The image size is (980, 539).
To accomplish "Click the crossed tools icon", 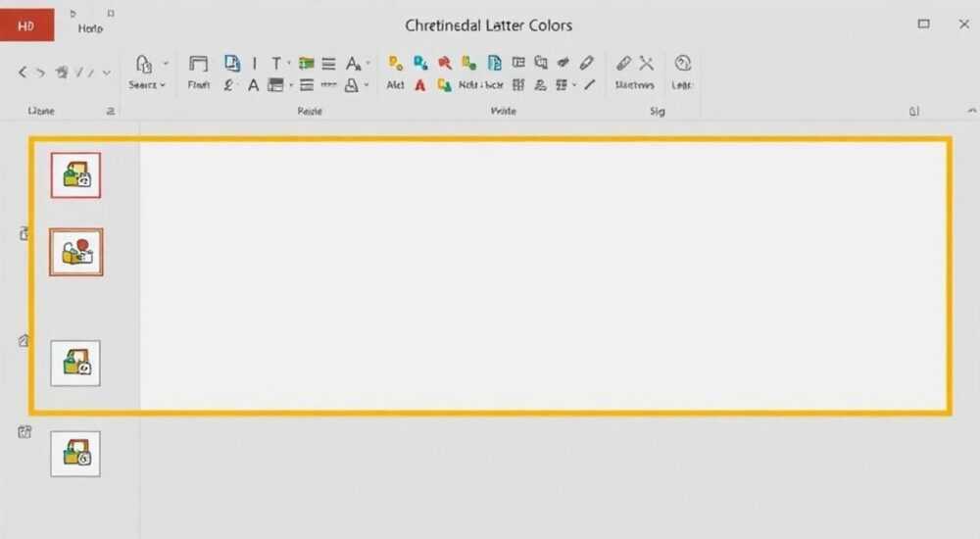I will [646, 63].
